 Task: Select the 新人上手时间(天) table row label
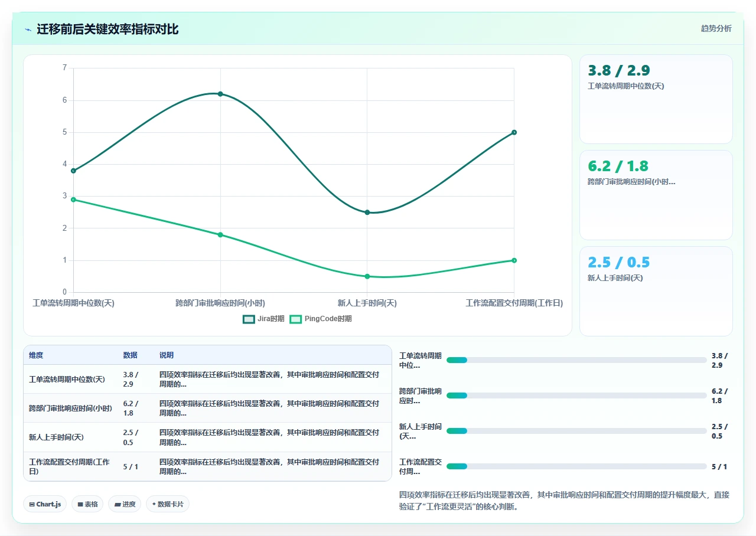(56, 437)
